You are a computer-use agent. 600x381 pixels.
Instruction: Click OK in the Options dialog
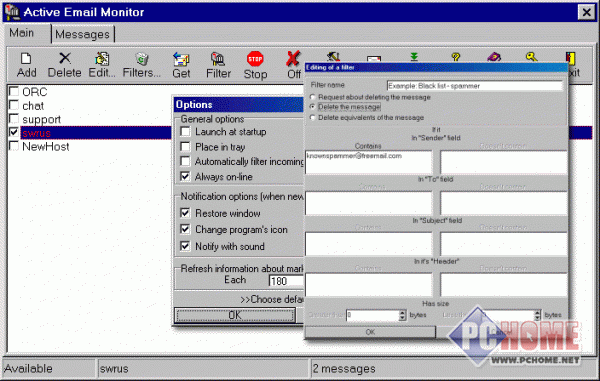pyautogui.click(x=235, y=315)
